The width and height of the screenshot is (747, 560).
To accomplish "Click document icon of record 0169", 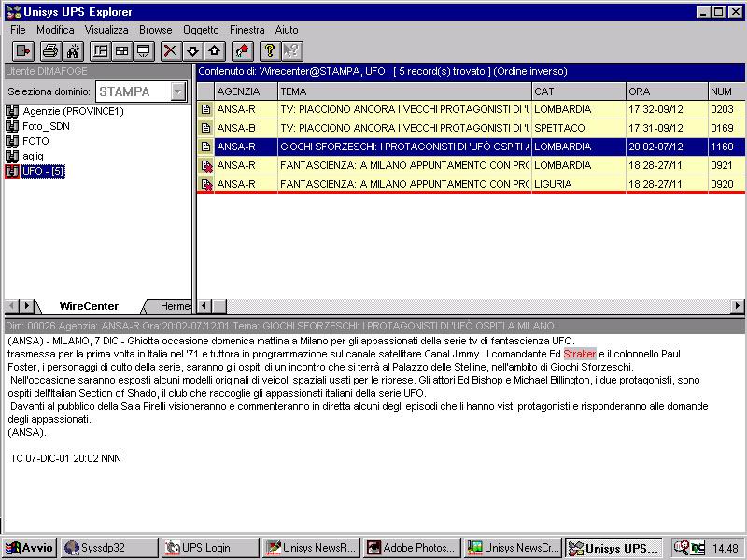I will point(205,128).
